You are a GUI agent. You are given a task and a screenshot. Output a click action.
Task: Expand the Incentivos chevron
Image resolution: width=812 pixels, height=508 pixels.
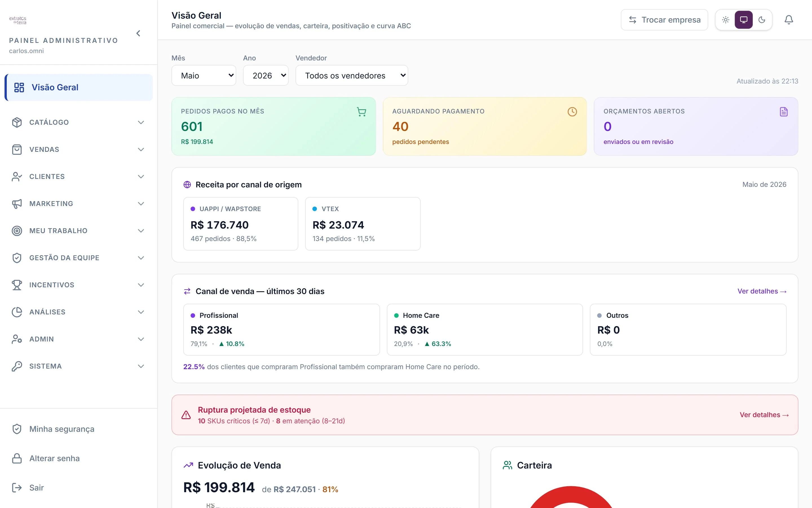(141, 285)
